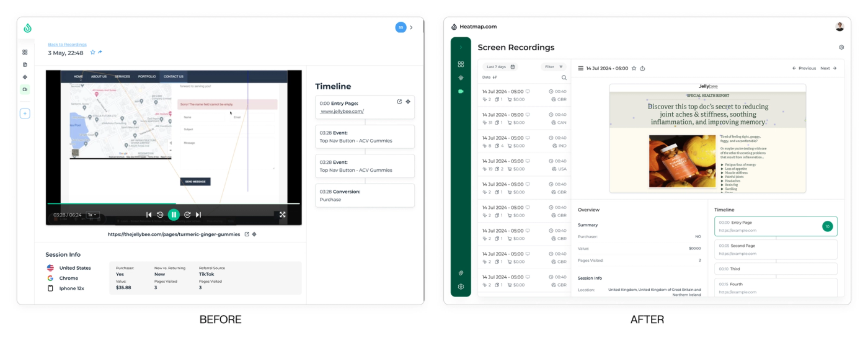Click Heatmap.com logo in AFTER window
The width and height of the screenshot is (868, 343).
tap(474, 27)
